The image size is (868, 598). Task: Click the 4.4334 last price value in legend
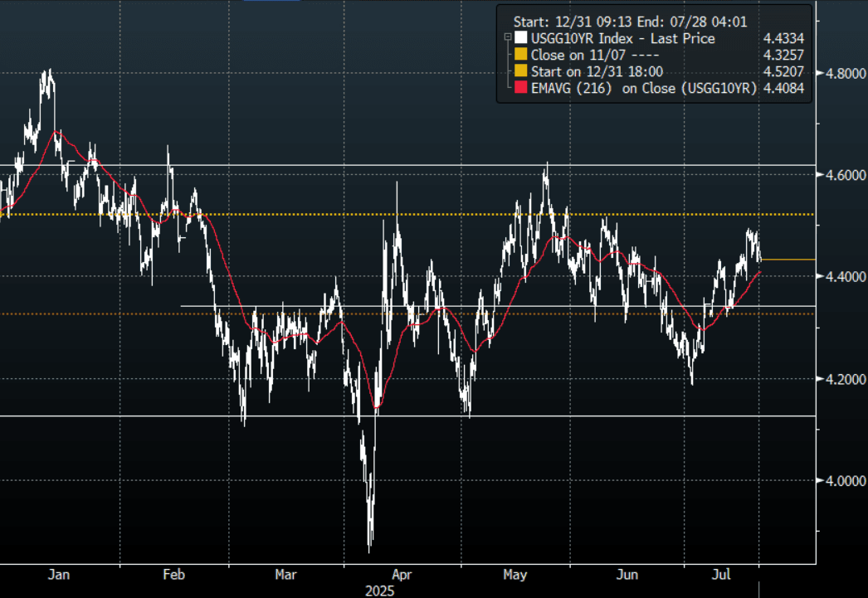point(785,38)
